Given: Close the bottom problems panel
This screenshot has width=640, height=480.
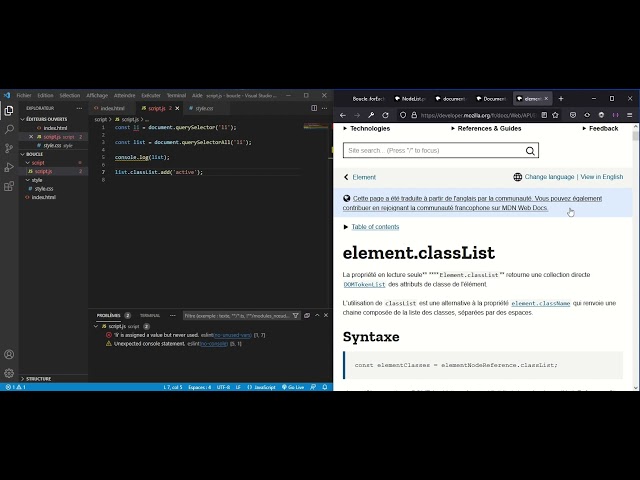Looking at the screenshot, I should [326, 316].
